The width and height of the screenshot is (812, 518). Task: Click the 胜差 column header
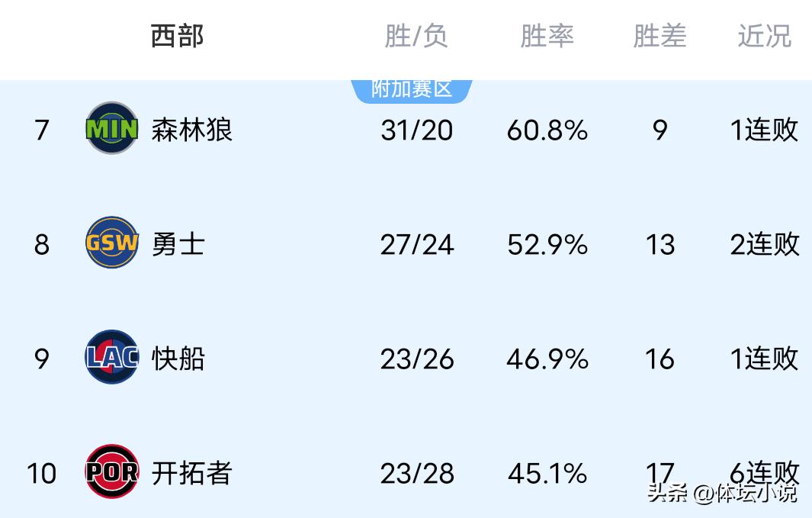(660, 36)
